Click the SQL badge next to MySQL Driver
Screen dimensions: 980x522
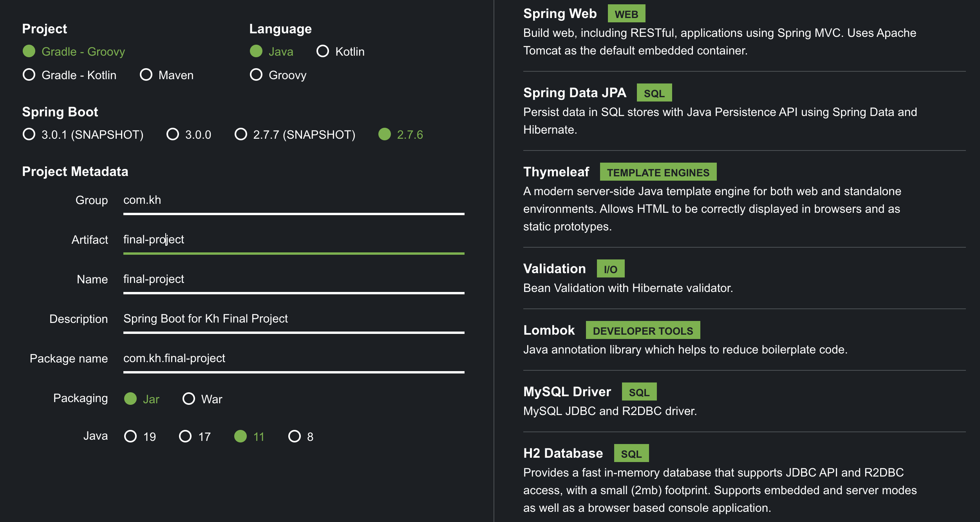(639, 391)
